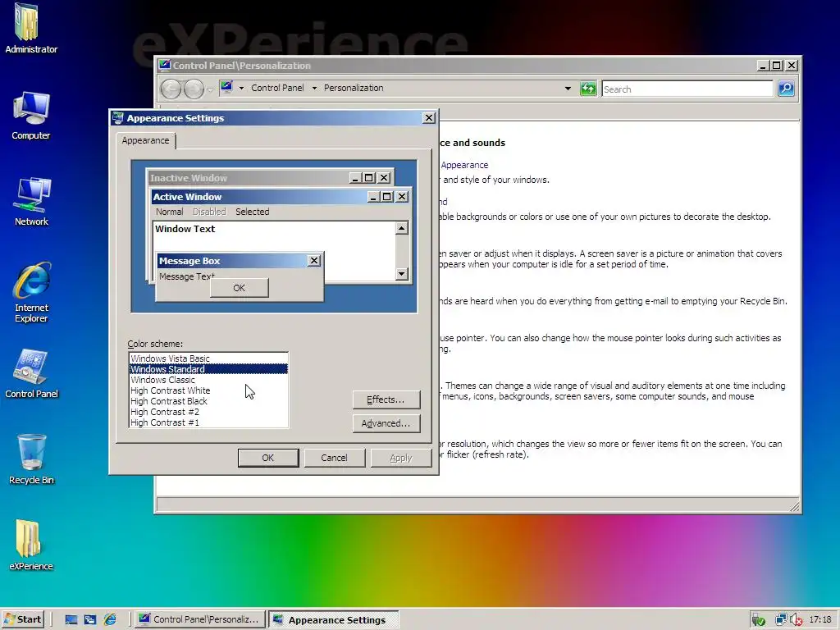Select Windows Vista Basic color scheme

pyautogui.click(x=208, y=358)
